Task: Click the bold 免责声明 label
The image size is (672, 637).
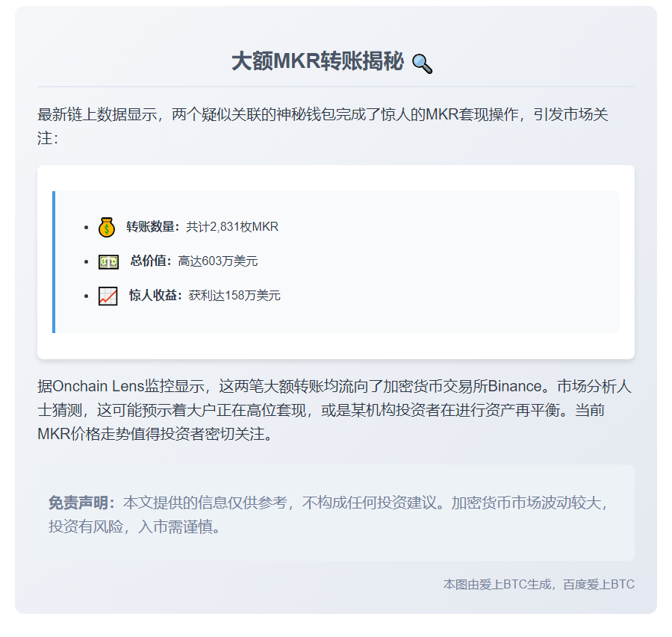Action: click(x=81, y=503)
